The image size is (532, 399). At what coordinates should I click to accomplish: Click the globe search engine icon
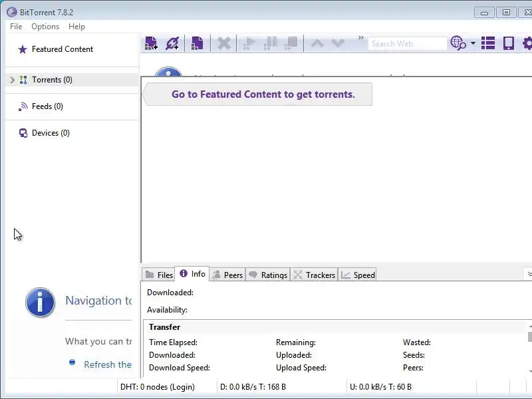[x=458, y=43]
